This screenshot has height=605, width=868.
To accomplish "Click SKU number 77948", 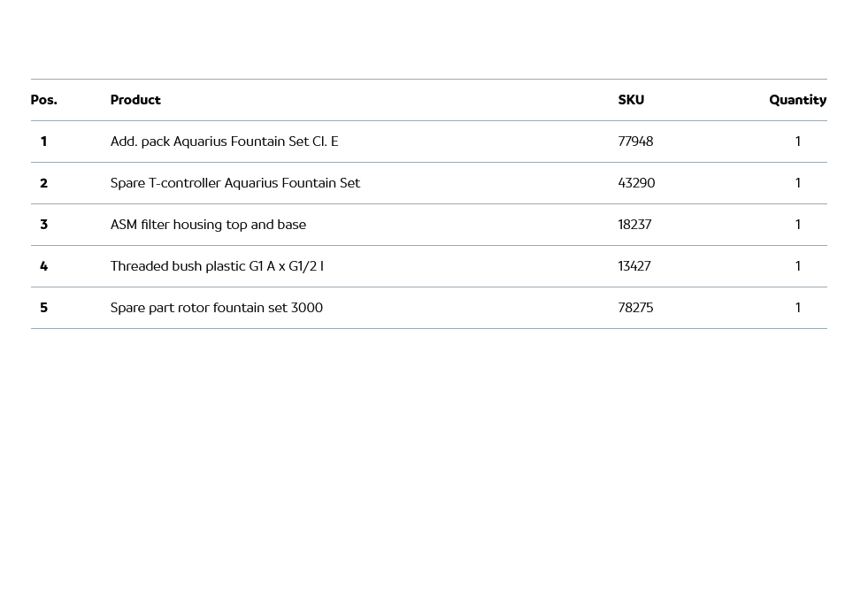I will tap(635, 142).
